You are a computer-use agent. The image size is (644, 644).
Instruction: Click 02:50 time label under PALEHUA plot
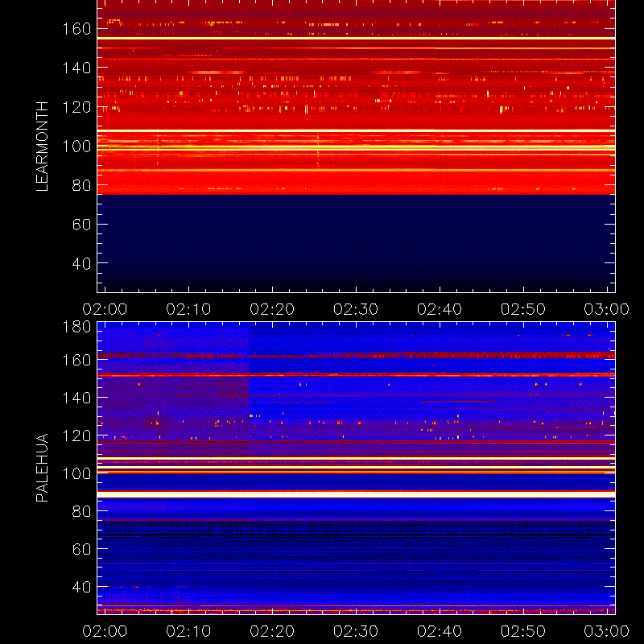point(523,631)
